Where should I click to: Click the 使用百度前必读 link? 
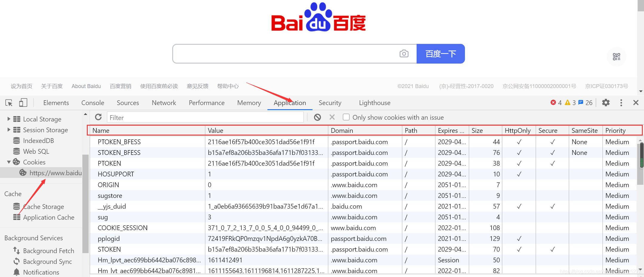pos(159,86)
